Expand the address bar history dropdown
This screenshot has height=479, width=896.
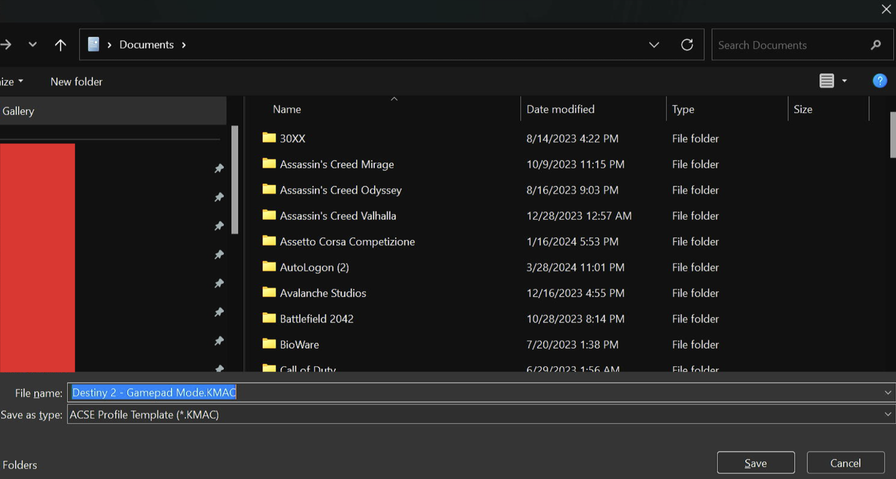[654, 45]
